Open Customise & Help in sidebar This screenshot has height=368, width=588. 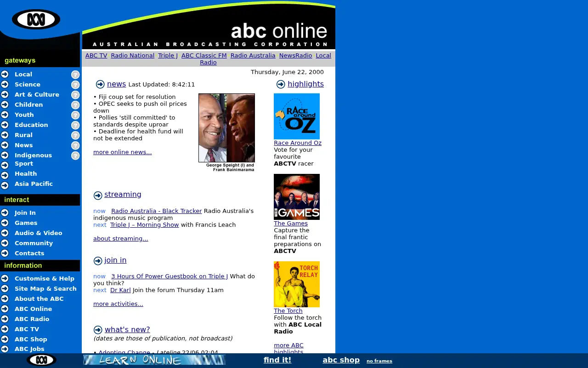click(45, 278)
